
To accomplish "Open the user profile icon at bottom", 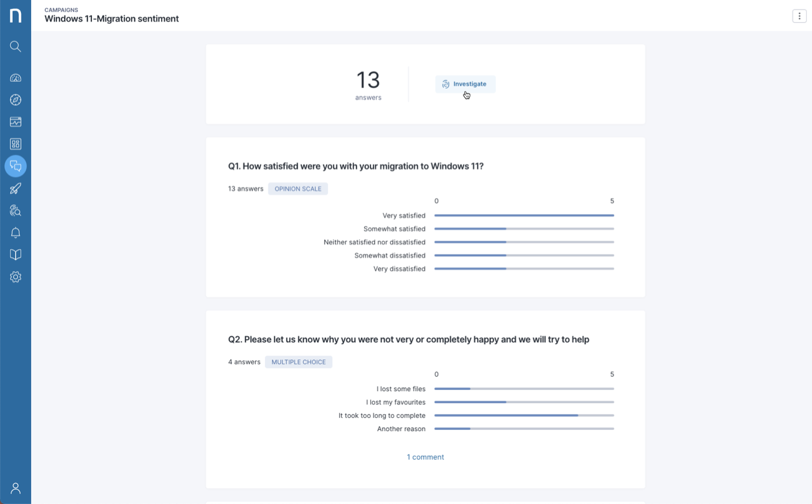I will click(15, 488).
